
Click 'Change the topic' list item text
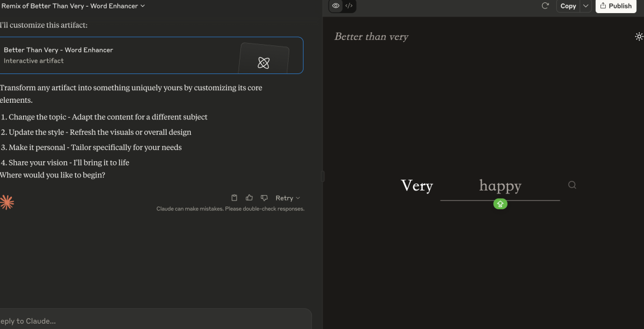(108, 117)
